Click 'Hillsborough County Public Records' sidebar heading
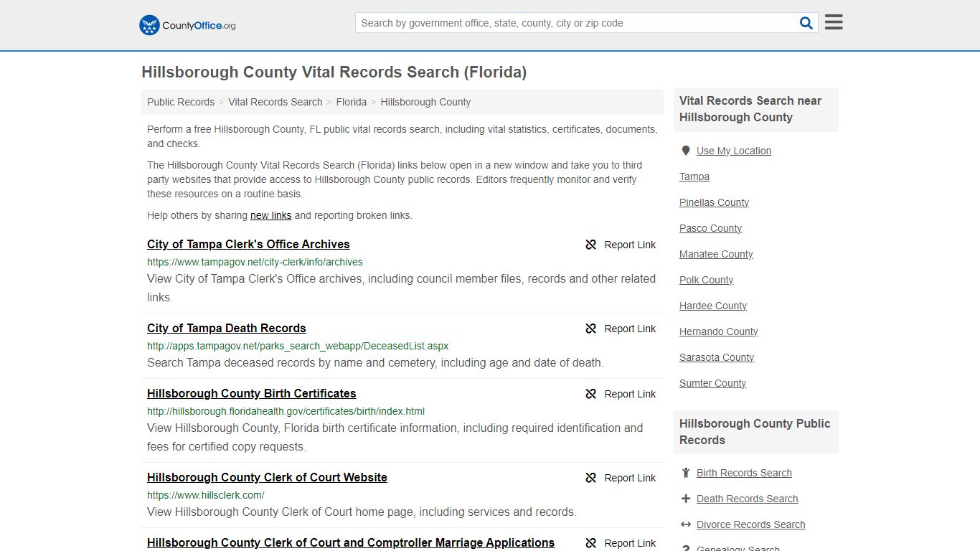Screen dimensions: 980x551 pos(755,432)
